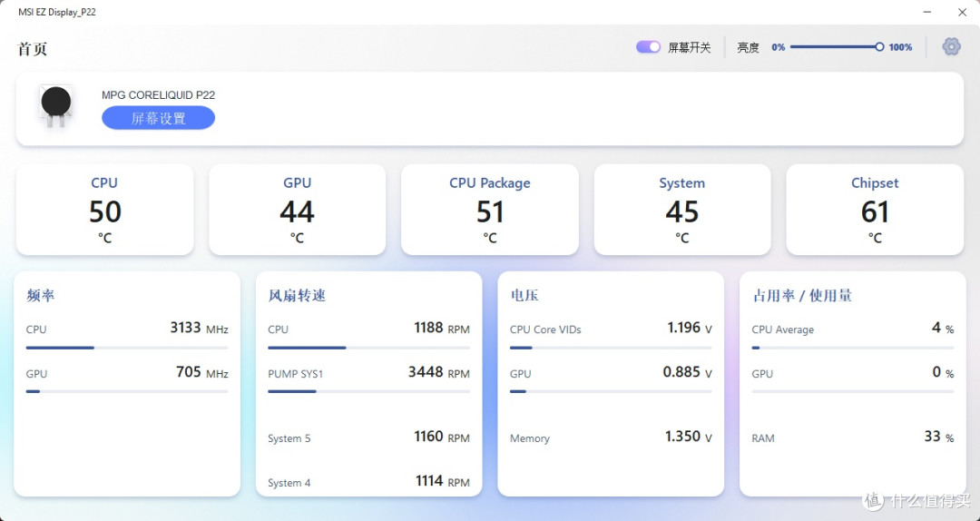Click the 0% brightness minimum label
The width and height of the screenshot is (980, 521).
click(x=779, y=47)
